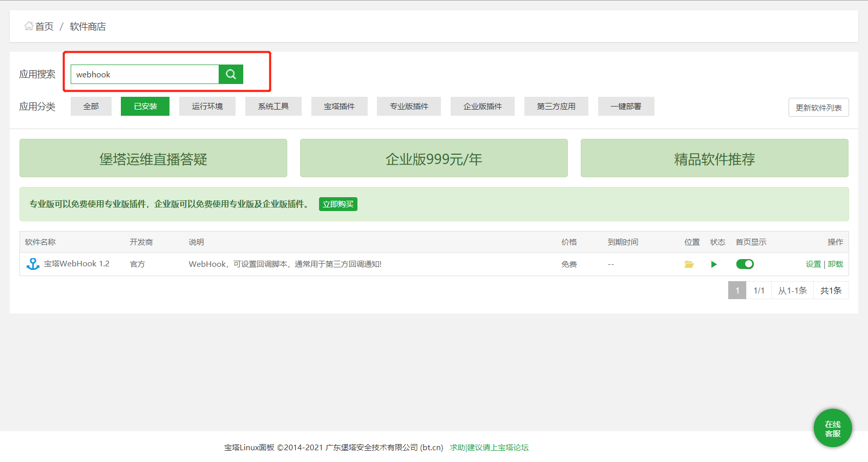The image size is (868, 462).
Task: Follow the 求助|建议请上宝塔论坛 link
Action: (489, 448)
